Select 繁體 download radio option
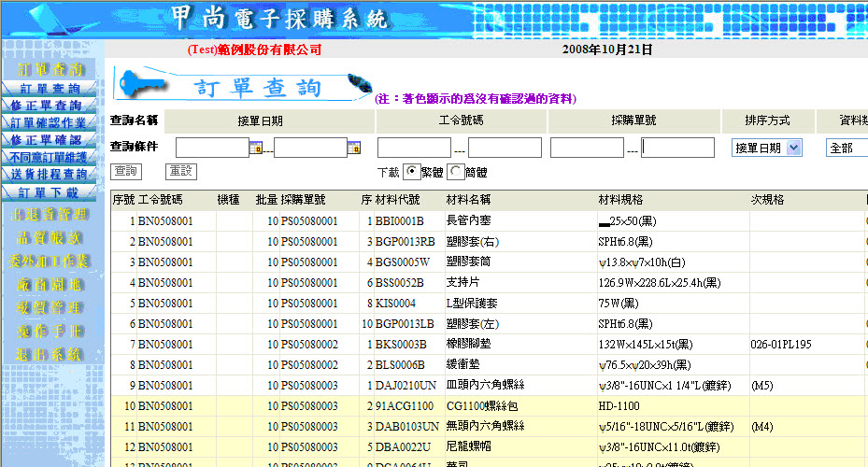The height and width of the screenshot is (467, 868). 412,172
